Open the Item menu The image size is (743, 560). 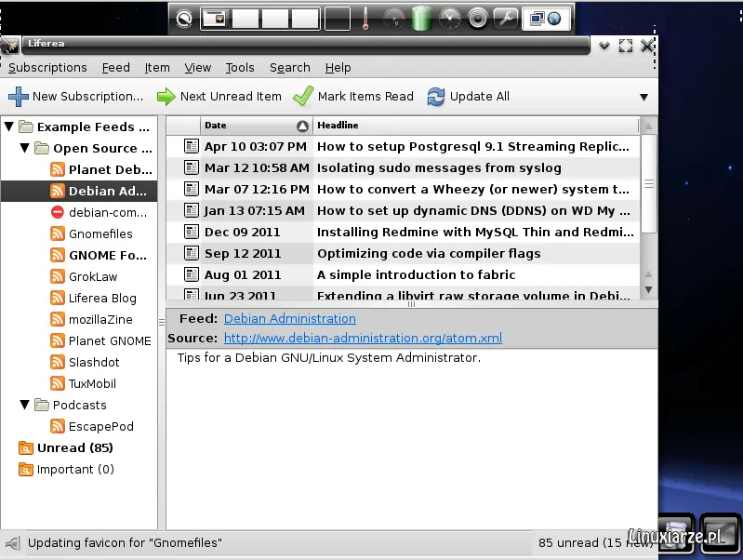click(157, 68)
